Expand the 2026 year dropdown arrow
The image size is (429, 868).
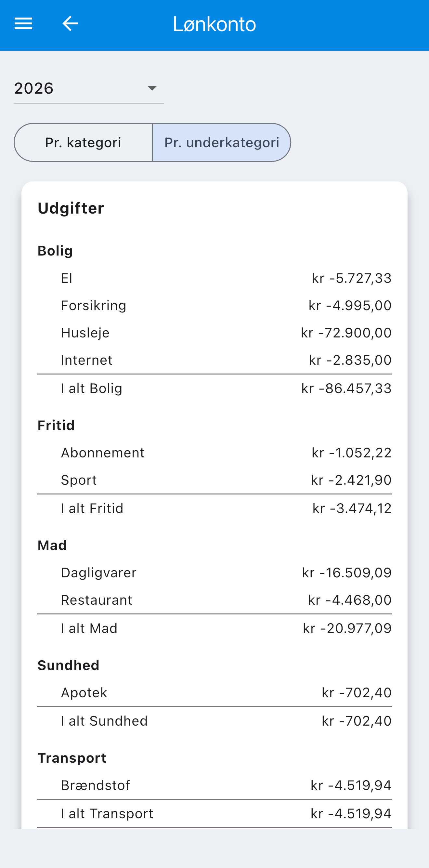[152, 88]
